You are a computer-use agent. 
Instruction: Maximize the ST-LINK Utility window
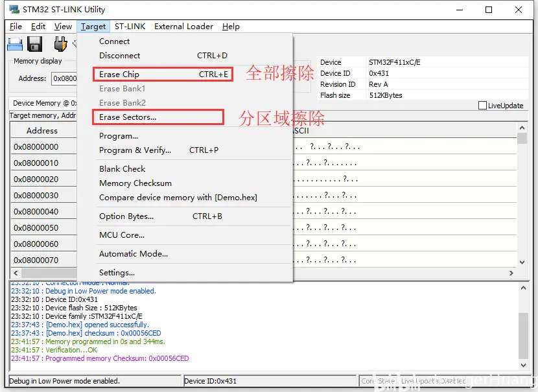pyautogui.click(x=489, y=10)
